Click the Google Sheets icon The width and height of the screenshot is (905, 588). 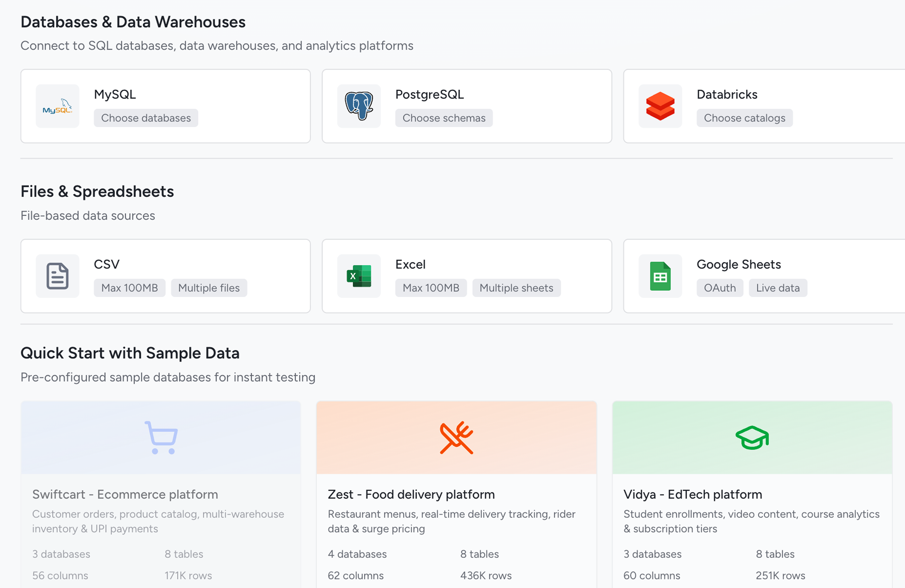point(660,276)
